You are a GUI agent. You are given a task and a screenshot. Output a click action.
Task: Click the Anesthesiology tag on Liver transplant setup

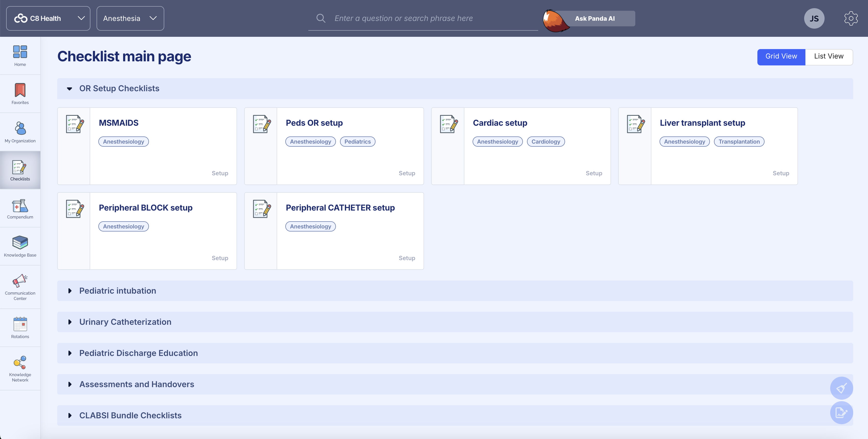684,142
